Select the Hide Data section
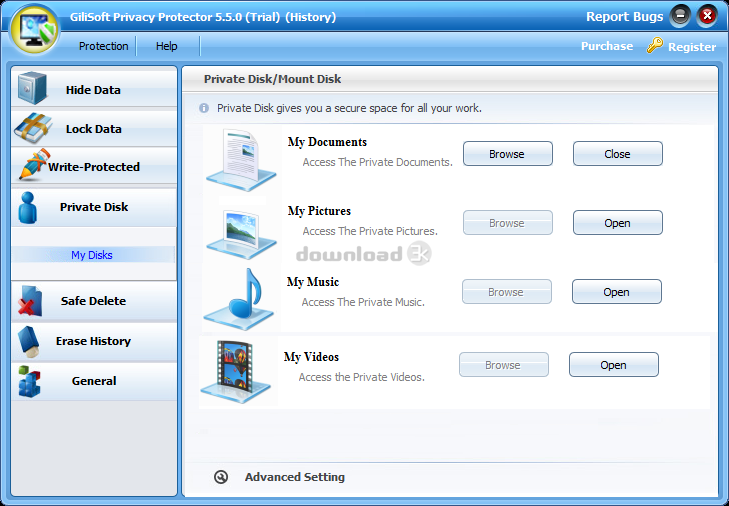729x506 pixels. tap(94, 87)
